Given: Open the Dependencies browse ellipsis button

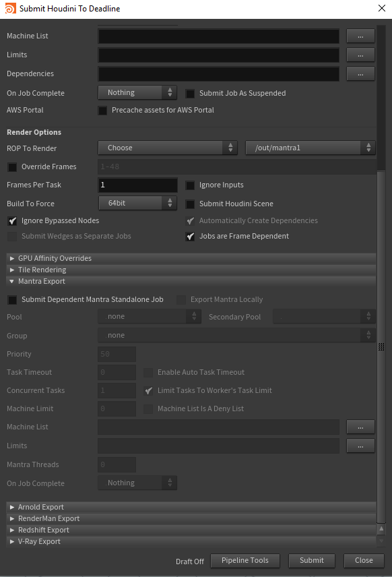Looking at the screenshot, I should coord(360,73).
